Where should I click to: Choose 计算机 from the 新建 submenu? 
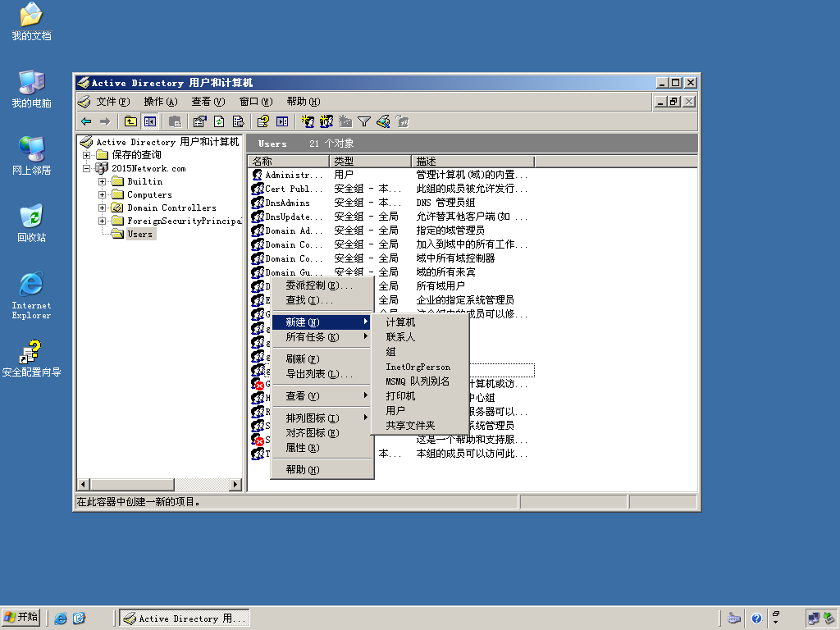pyautogui.click(x=420, y=322)
